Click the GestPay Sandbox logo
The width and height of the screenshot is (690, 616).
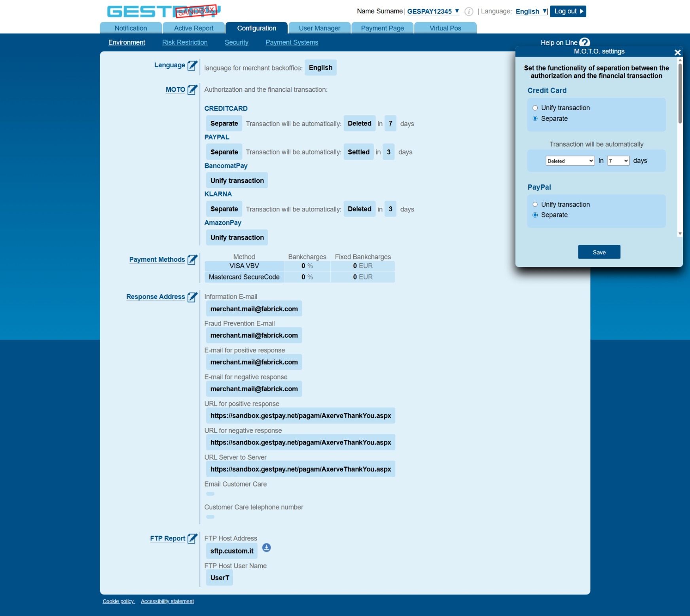pos(164,11)
